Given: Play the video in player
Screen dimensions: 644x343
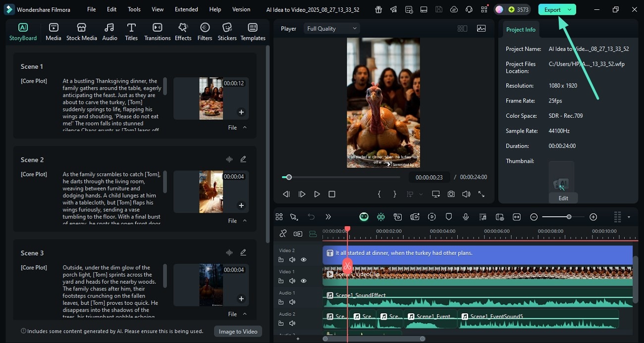Looking at the screenshot, I should coord(317,195).
